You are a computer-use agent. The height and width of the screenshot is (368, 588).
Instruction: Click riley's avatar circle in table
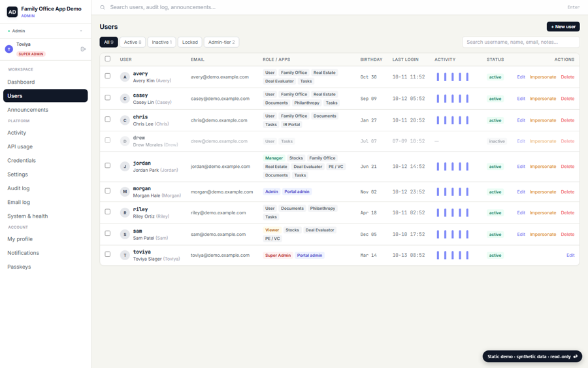tap(125, 212)
